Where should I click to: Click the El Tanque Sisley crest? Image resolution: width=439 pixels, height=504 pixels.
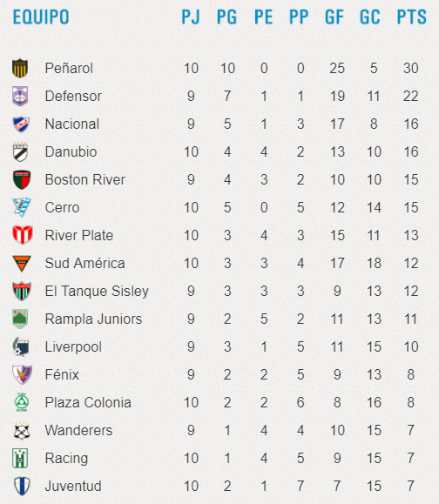pyautogui.click(x=22, y=291)
